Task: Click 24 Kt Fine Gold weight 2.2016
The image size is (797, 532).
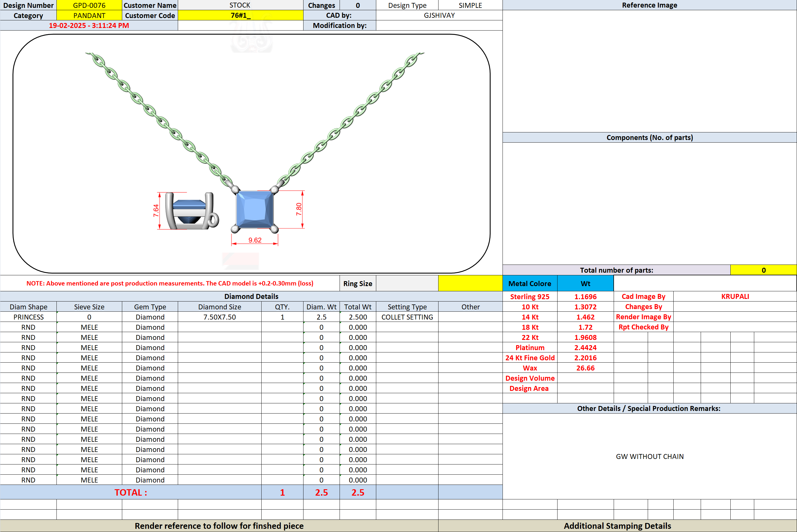Action: click(585, 358)
